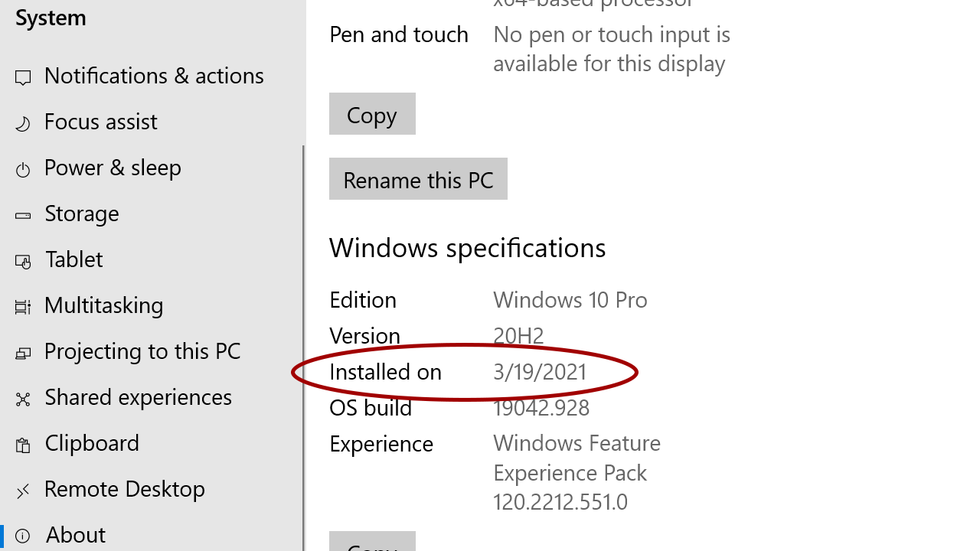Click the Remote Desktop icon
Screen dimensions: 980x551
pyautogui.click(x=22, y=489)
